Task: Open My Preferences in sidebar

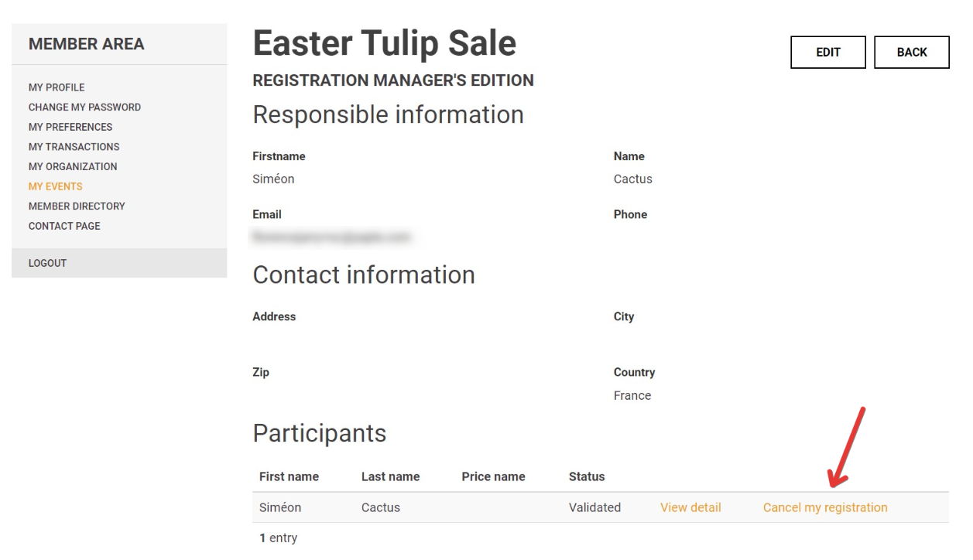Action: tap(70, 127)
